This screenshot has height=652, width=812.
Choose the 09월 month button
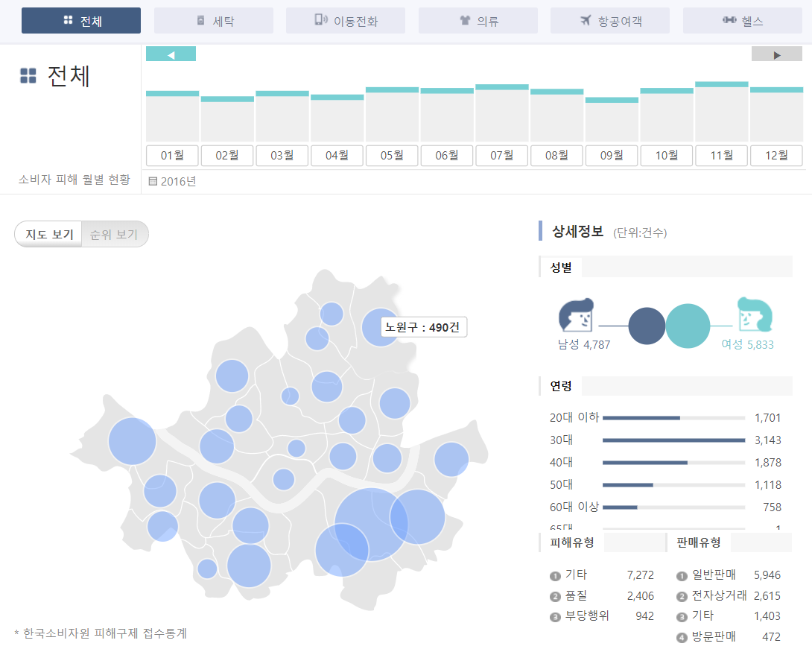pyautogui.click(x=612, y=155)
